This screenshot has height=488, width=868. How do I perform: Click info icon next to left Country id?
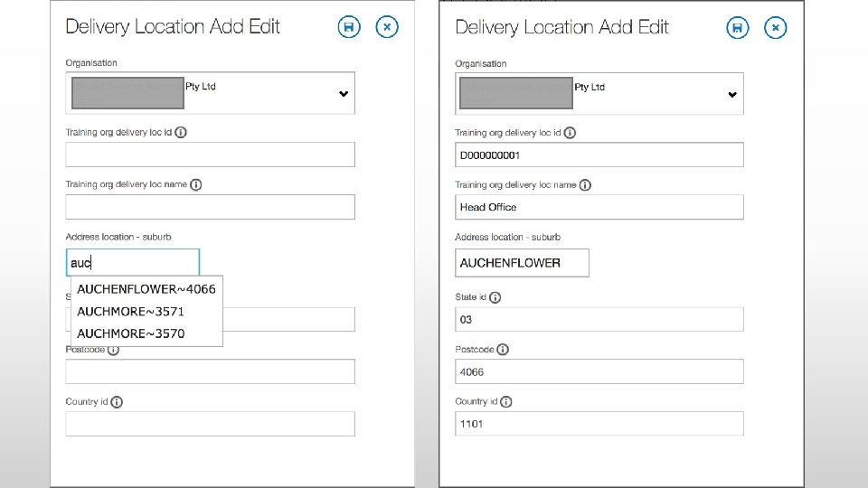(x=117, y=402)
